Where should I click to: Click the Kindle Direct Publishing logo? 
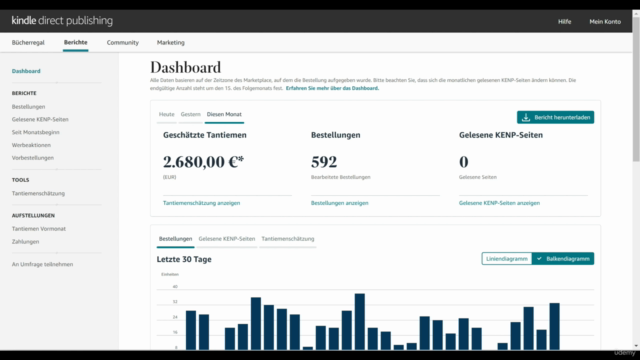(x=62, y=21)
